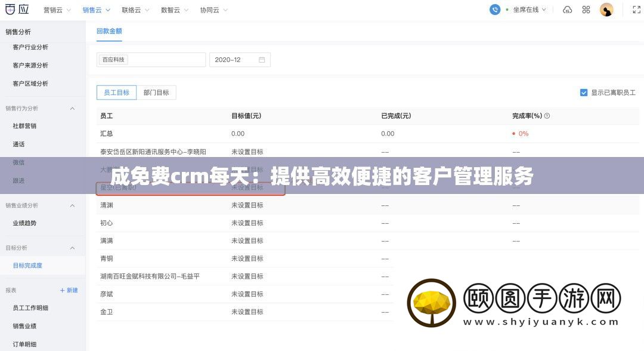Click 未设置目标 for 金卫
This screenshot has width=644, height=351.
[x=247, y=312]
